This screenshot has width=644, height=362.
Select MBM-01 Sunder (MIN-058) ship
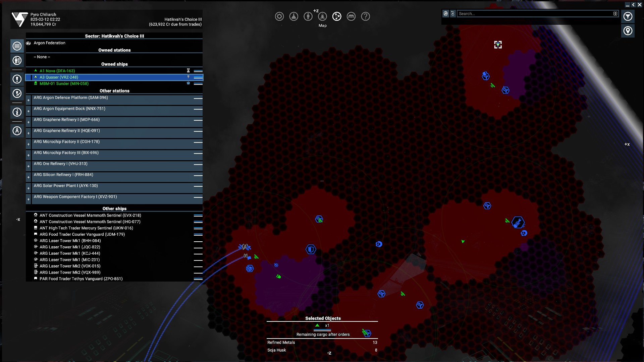[x=64, y=83]
